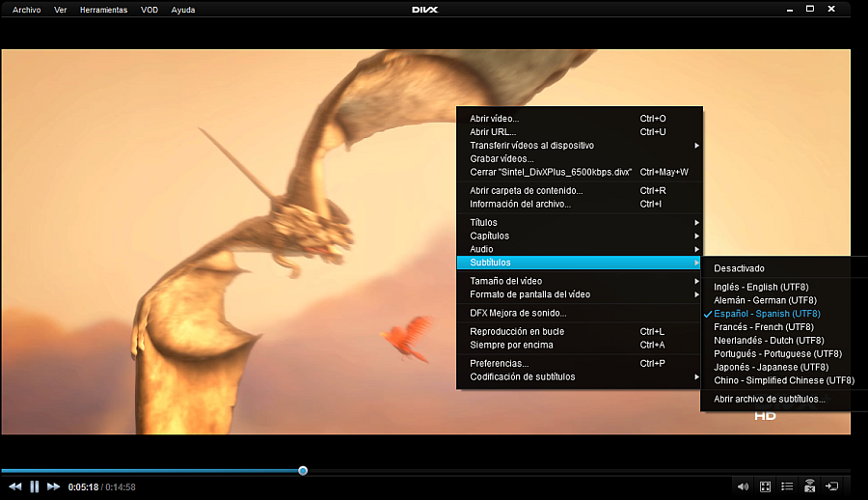Open the Herramientas menu

point(103,10)
